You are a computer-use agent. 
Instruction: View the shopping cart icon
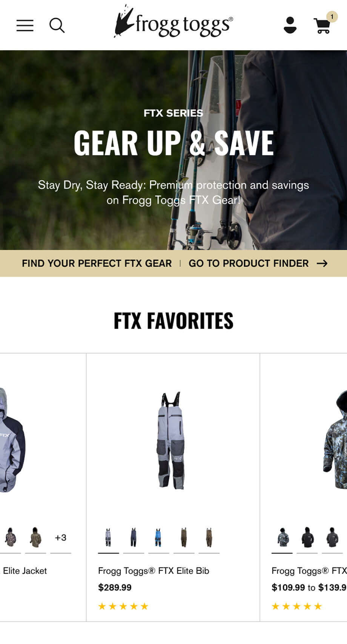click(x=322, y=26)
